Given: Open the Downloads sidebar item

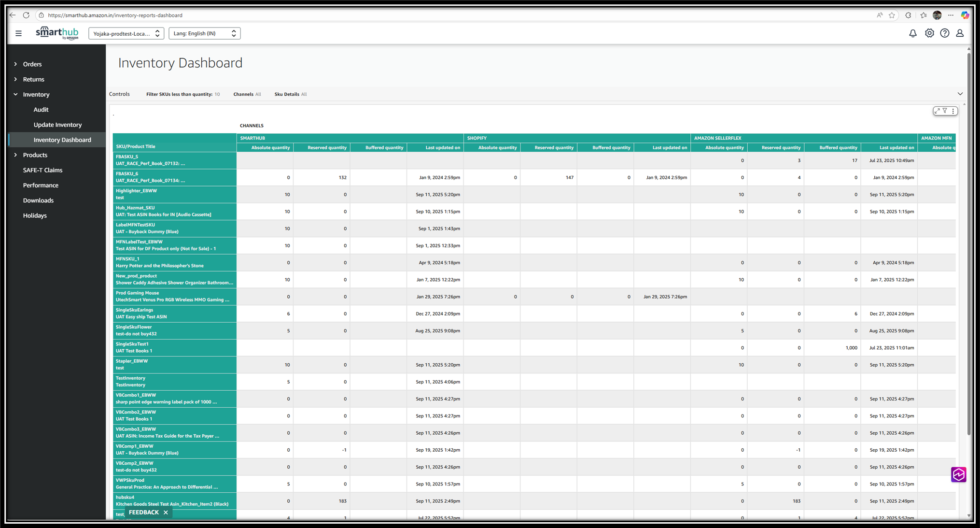Looking at the screenshot, I should pos(38,200).
